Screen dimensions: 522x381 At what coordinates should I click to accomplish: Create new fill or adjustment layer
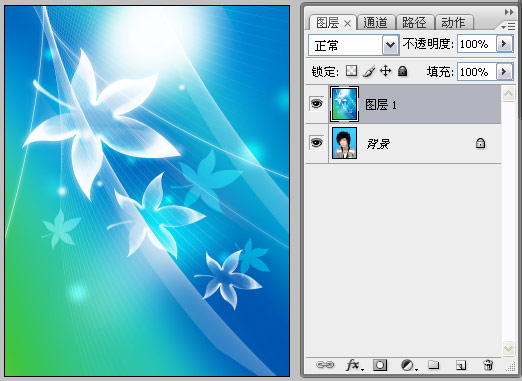pos(409,365)
